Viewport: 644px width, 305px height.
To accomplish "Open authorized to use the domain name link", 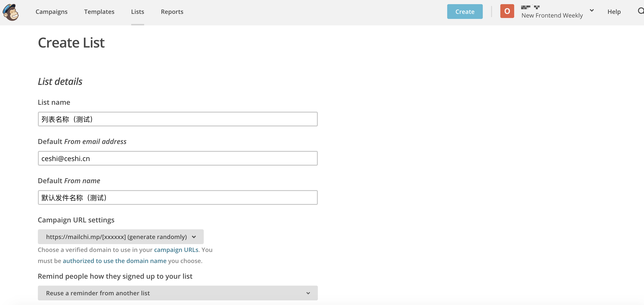I will pos(115,261).
